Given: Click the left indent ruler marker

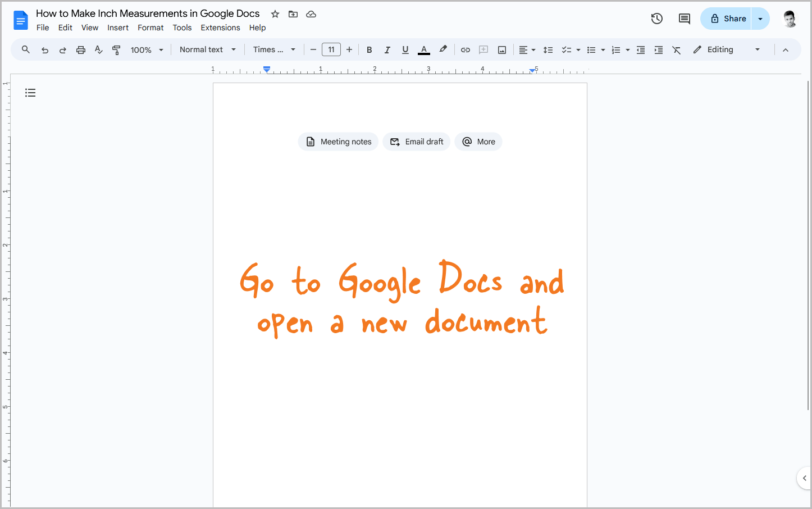Looking at the screenshot, I should pos(267,69).
